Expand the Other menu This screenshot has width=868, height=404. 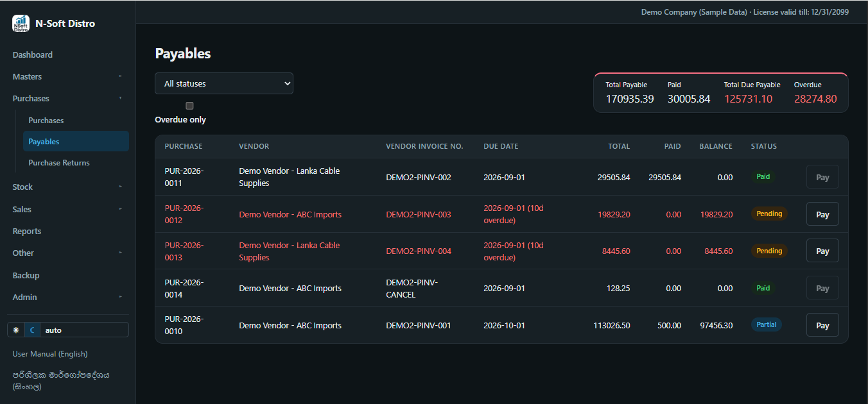[x=67, y=253]
